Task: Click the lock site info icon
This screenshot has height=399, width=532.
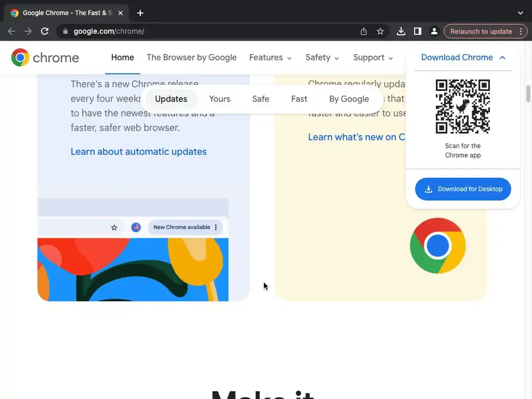Action: coord(65,31)
